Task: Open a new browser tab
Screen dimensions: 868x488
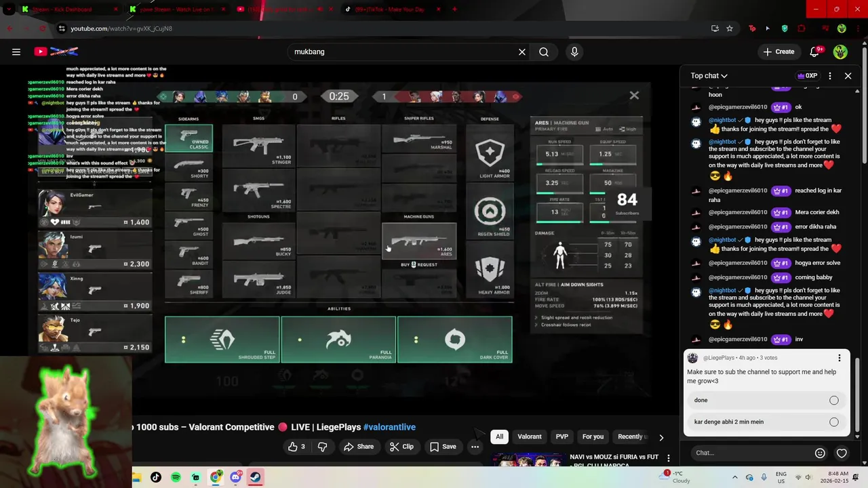Action: coord(454,9)
